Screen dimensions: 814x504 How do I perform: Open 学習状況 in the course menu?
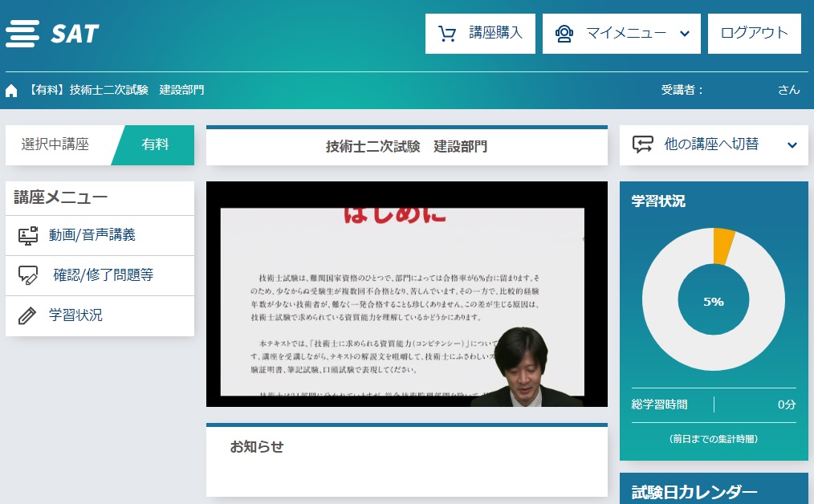coord(100,315)
